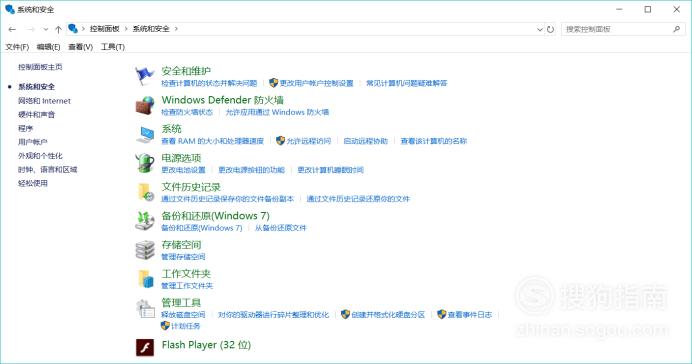Viewport: 692px width, 364px height.
Task: Open the 工具(T) menu
Action: pos(113,47)
